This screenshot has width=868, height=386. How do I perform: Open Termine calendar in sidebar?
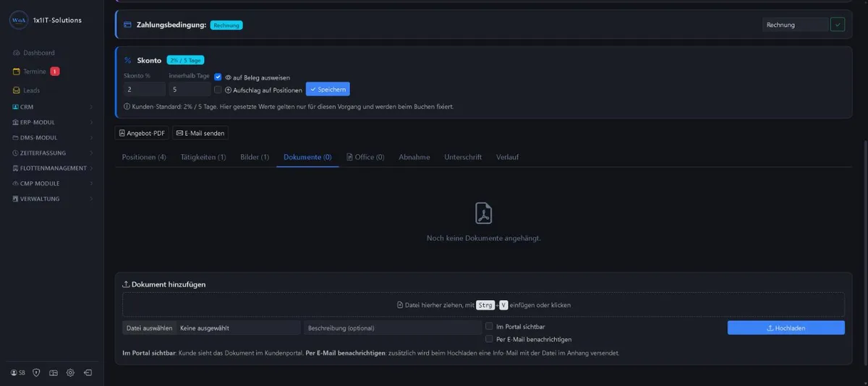pos(30,72)
